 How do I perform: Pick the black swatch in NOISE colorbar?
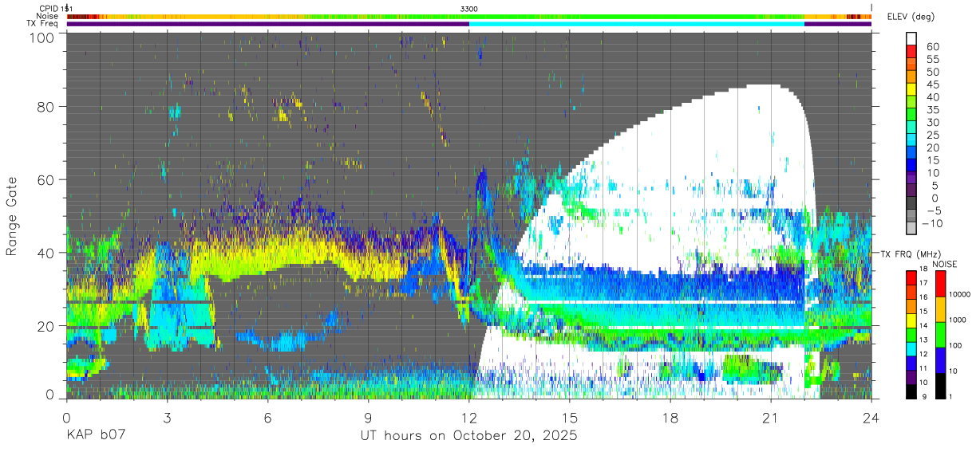[942, 386]
